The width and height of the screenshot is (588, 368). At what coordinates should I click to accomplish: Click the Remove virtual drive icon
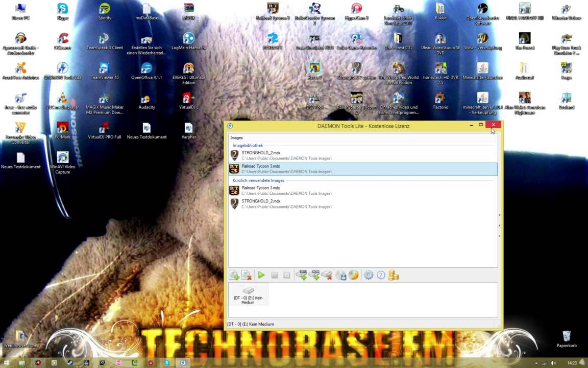327,275
